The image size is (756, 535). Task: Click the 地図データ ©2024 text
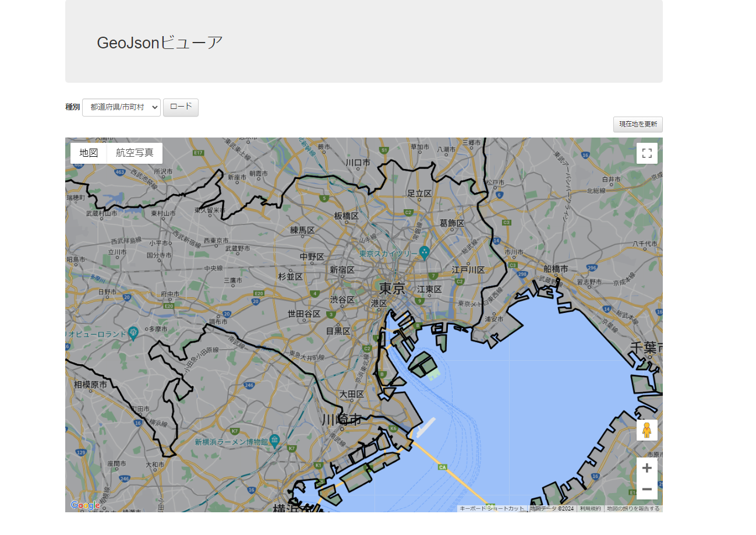pos(552,509)
